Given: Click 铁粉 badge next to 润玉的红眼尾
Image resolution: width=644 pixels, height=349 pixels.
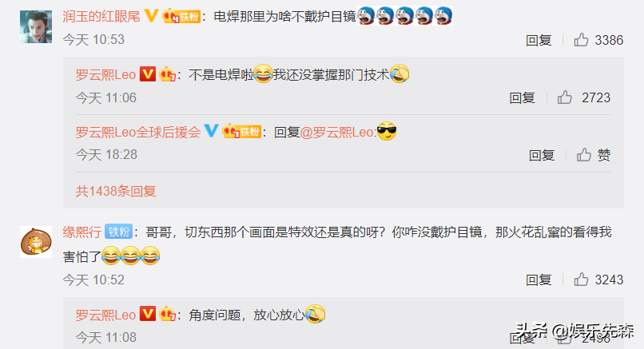Looking at the screenshot, I should point(181,17).
